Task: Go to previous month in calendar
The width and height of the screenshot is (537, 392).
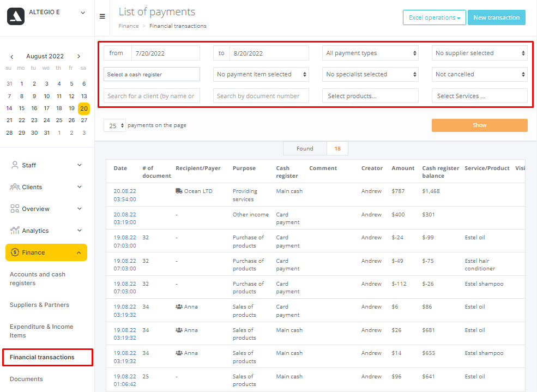Action: [x=12, y=56]
